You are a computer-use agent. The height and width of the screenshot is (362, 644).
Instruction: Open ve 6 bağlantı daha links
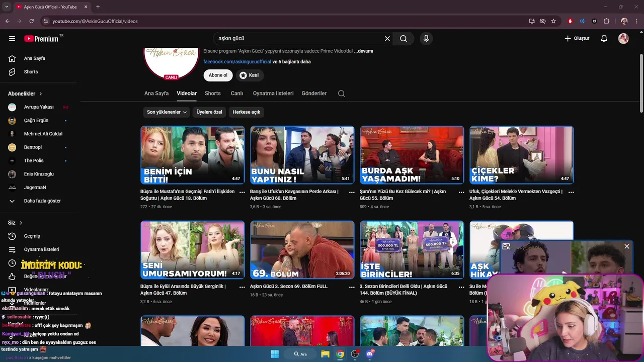(292, 62)
